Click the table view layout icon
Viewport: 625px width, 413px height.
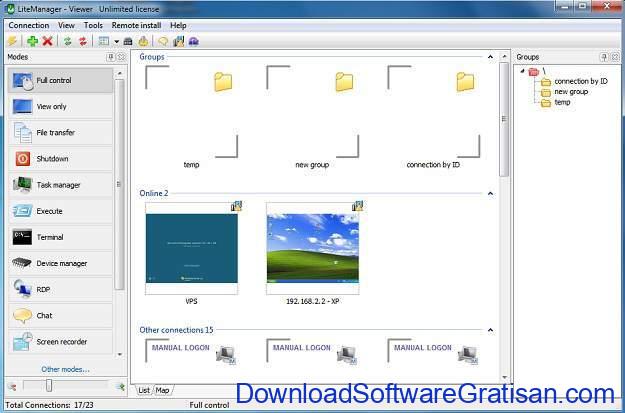(x=104, y=41)
